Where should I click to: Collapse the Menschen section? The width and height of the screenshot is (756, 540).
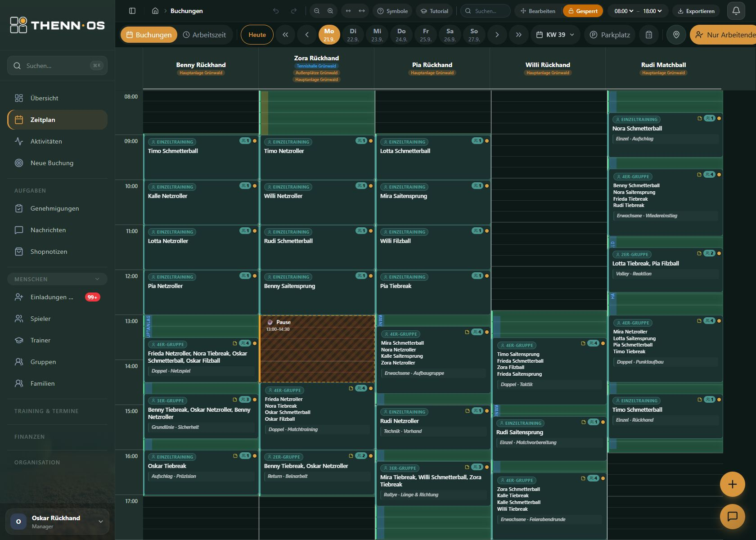point(57,279)
